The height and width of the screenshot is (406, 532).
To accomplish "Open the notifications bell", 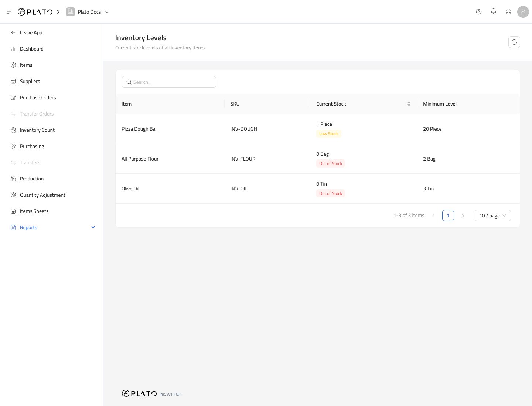I will pos(494,11).
